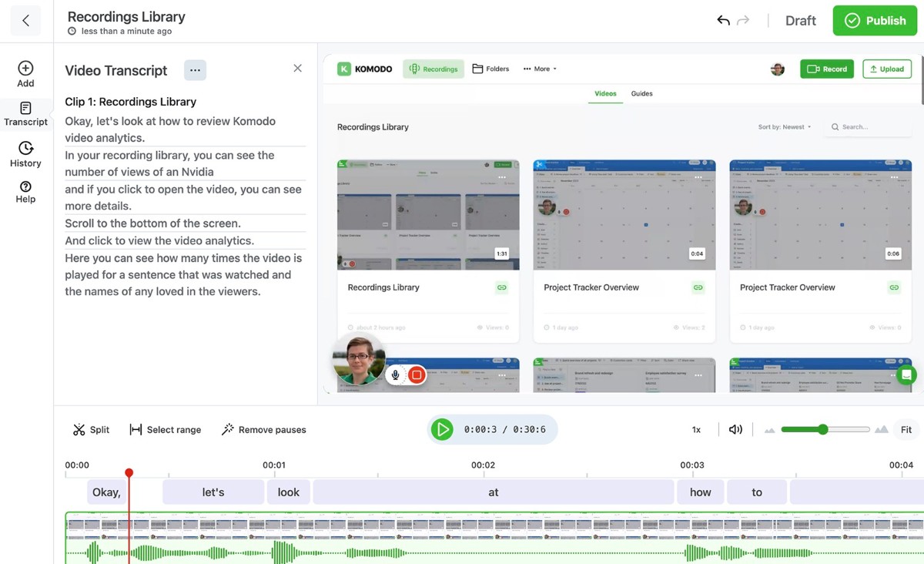Expand the Sort by Newest dropdown
Screen dimensions: 924x564
pos(785,127)
